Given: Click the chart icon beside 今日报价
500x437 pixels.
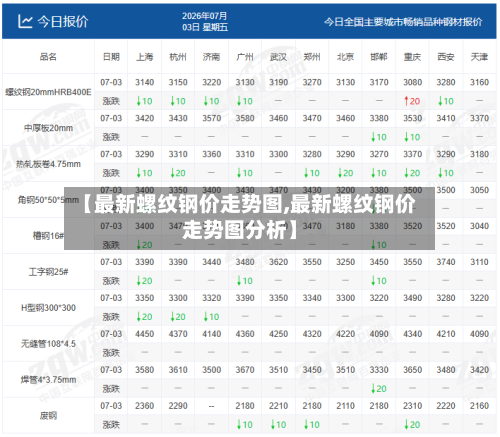Looking at the screenshot, I should pos(25,21).
